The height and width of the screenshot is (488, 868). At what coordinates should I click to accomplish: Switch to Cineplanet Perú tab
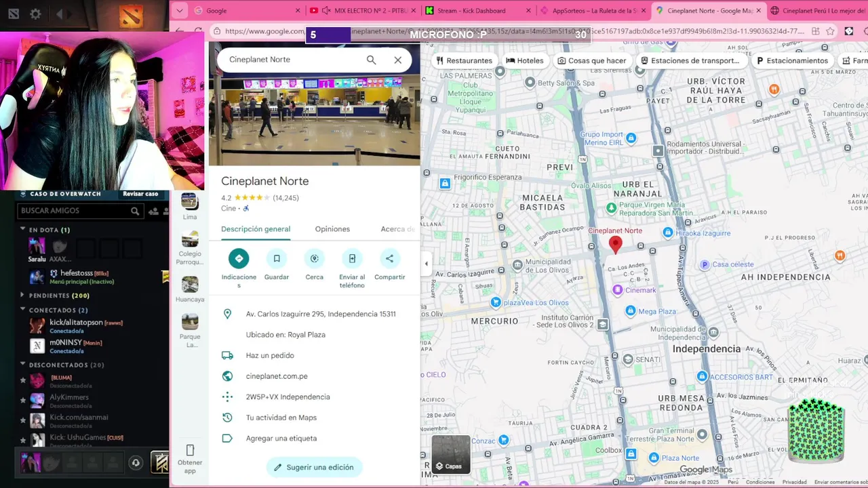point(819,11)
